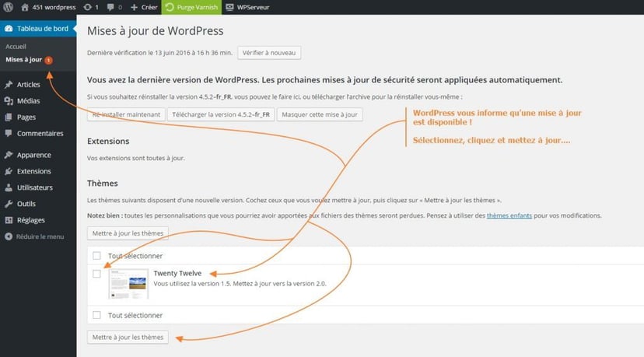The width and height of the screenshot is (644, 357).
Task: Click the Twenty Twelve theme thumbnail
Action: tap(128, 285)
